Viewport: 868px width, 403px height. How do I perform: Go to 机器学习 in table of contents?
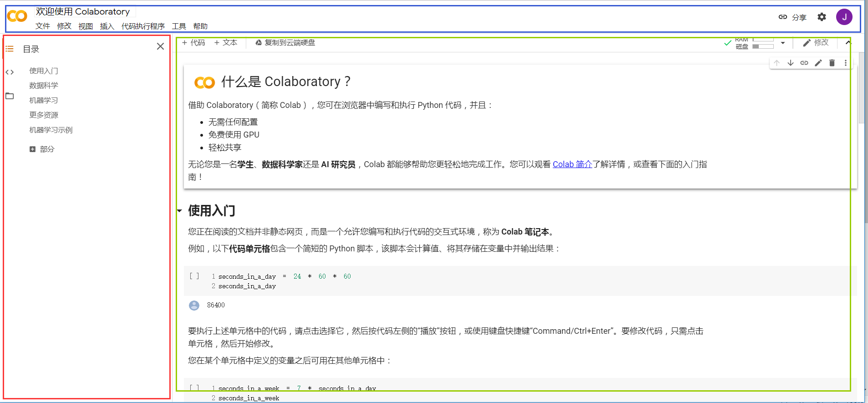click(x=44, y=100)
